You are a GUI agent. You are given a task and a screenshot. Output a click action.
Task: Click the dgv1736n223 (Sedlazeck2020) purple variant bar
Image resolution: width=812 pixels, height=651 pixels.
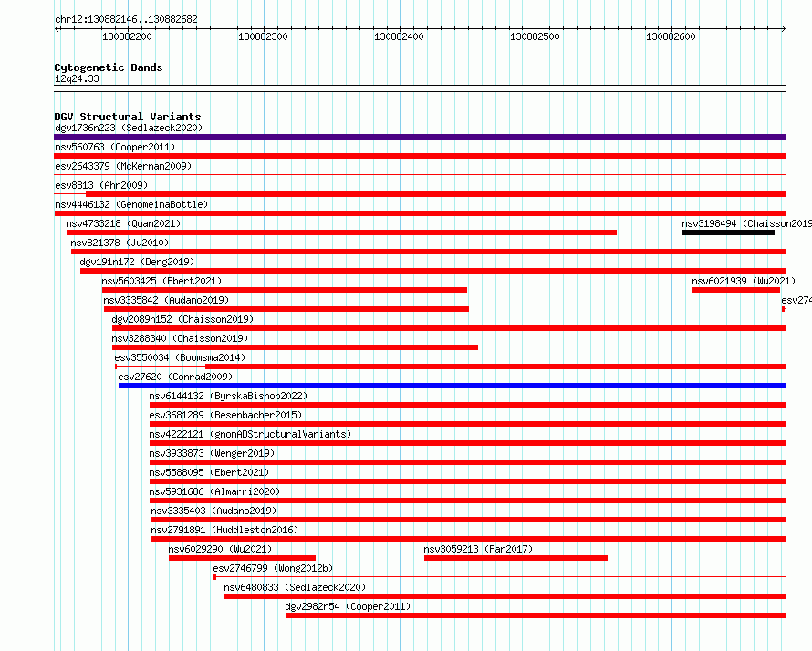pyautogui.click(x=420, y=137)
